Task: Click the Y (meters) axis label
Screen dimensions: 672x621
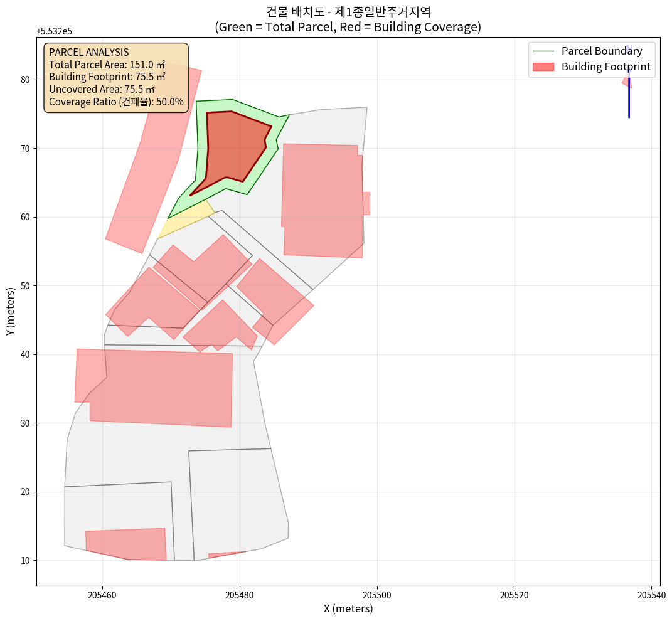Action: point(11,312)
